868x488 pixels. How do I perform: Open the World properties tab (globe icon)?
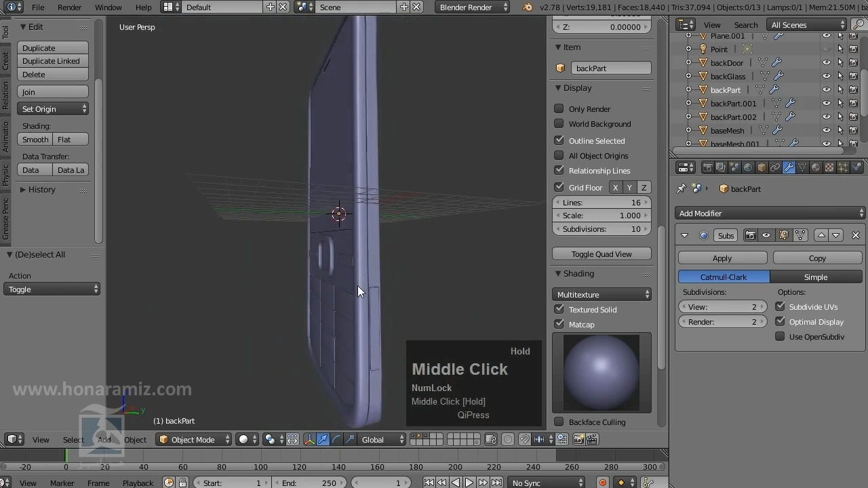[748, 167]
